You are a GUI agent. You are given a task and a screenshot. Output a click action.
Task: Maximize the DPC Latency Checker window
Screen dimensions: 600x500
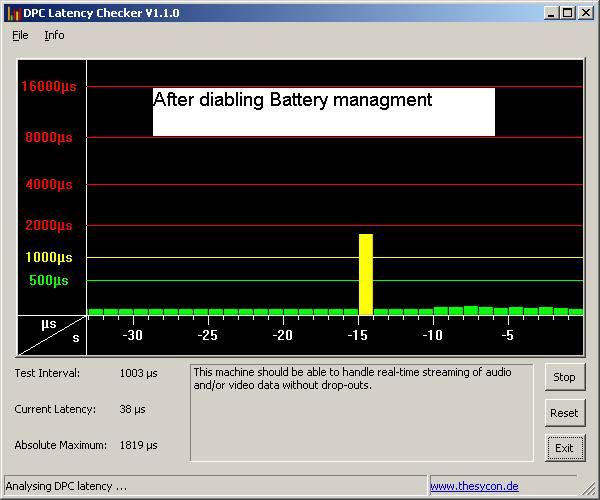[568, 13]
